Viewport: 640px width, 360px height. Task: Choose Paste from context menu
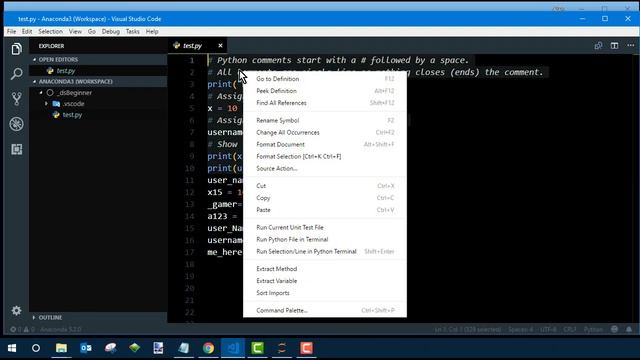coord(325,210)
